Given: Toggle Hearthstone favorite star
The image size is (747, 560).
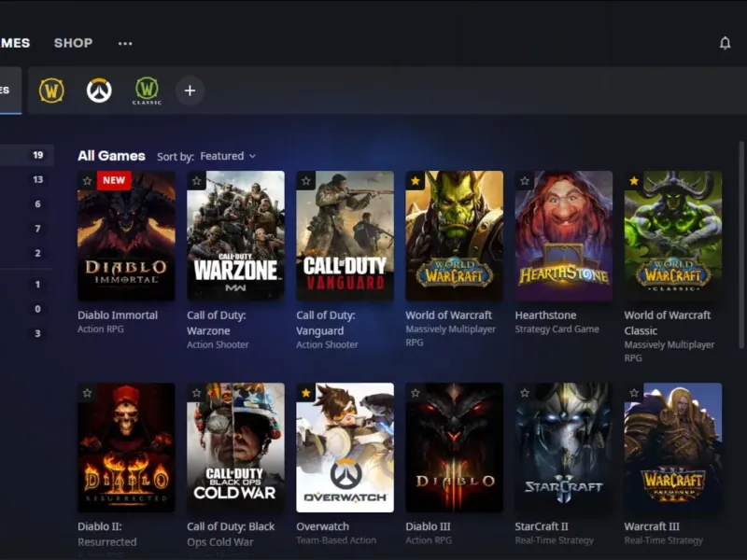Looking at the screenshot, I should (x=525, y=181).
